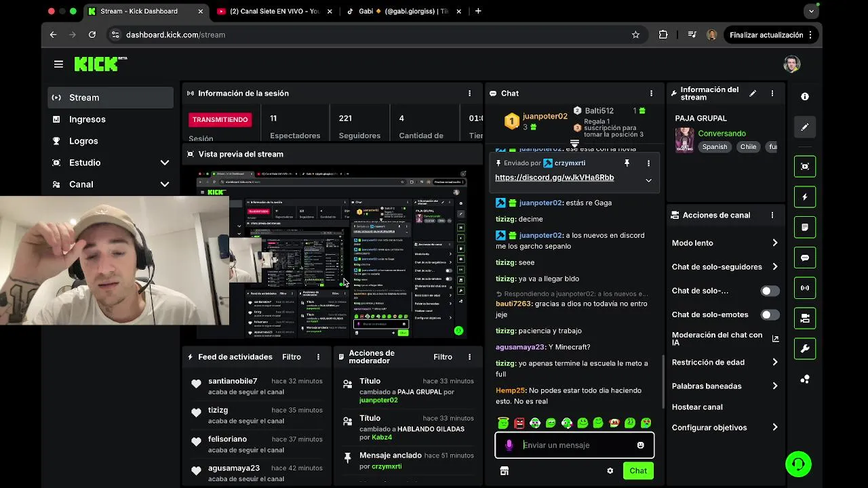This screenshot has width=868, height=488.
Task: Toggle Chat de solo-emotes switch
Action: tap(770, 315)
